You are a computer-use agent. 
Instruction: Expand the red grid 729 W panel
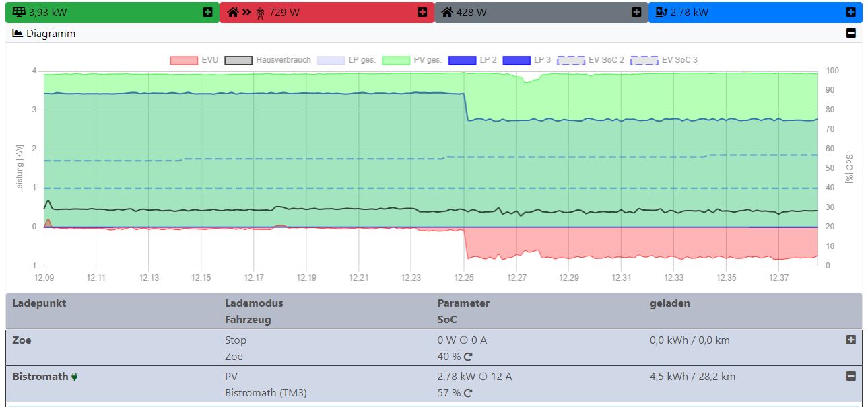[x=422, y=12]
